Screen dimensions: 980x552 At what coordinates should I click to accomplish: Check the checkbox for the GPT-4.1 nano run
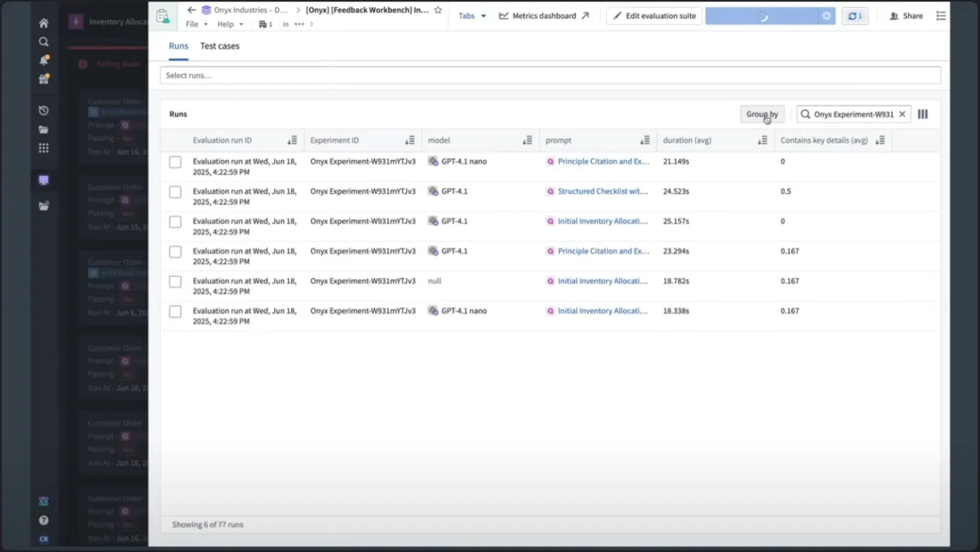pos(175,162)
